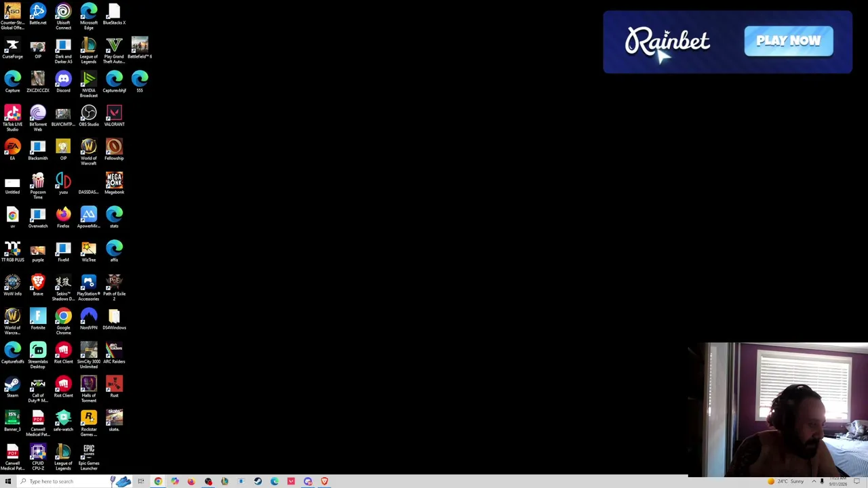The width and height of the screenshot is (868, 488).
Task: Open Call of Duty desktop shortcut
Action: (38, 389)
